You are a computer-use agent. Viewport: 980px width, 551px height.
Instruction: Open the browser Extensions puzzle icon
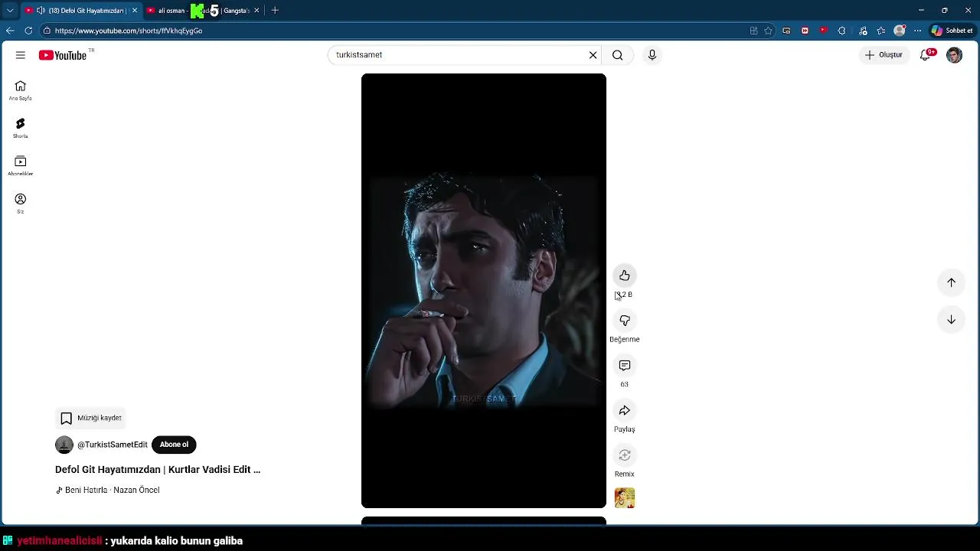(841, 31)
